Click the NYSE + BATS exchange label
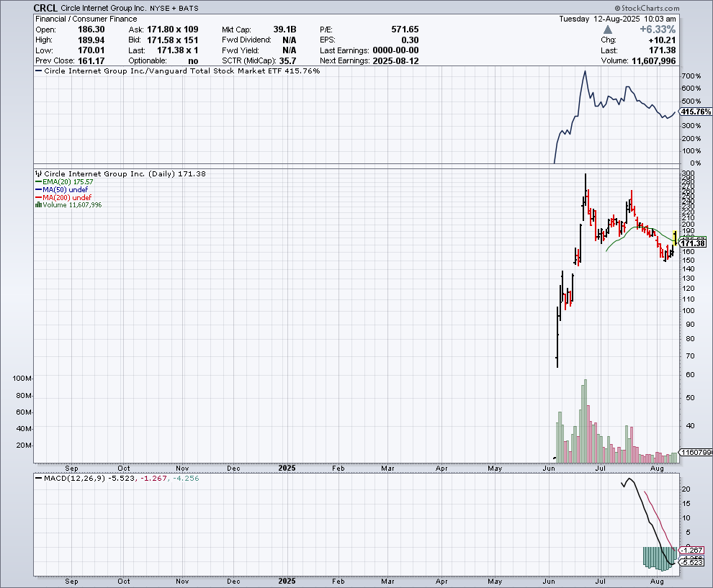This screenshot has width=713, height=588. [174, 8]
